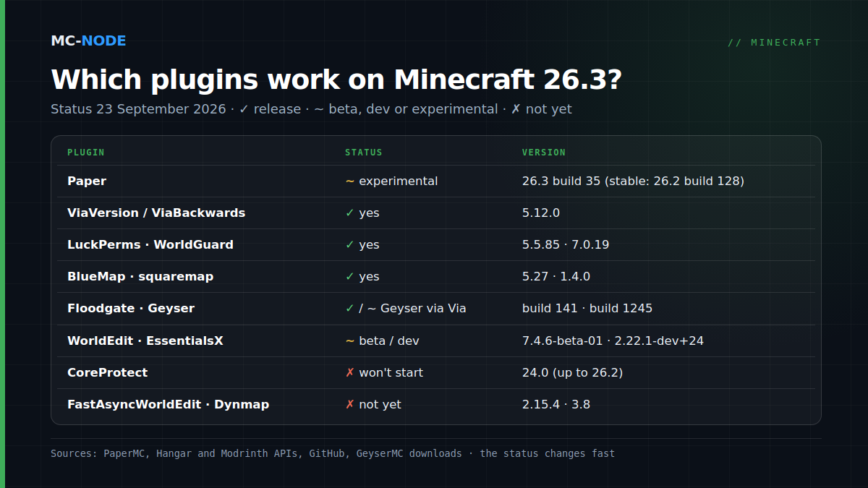The width and height of the screenshot is (868, 488).
Task: Click the MC-NODE logo text
Action: [x=88, y=41]
